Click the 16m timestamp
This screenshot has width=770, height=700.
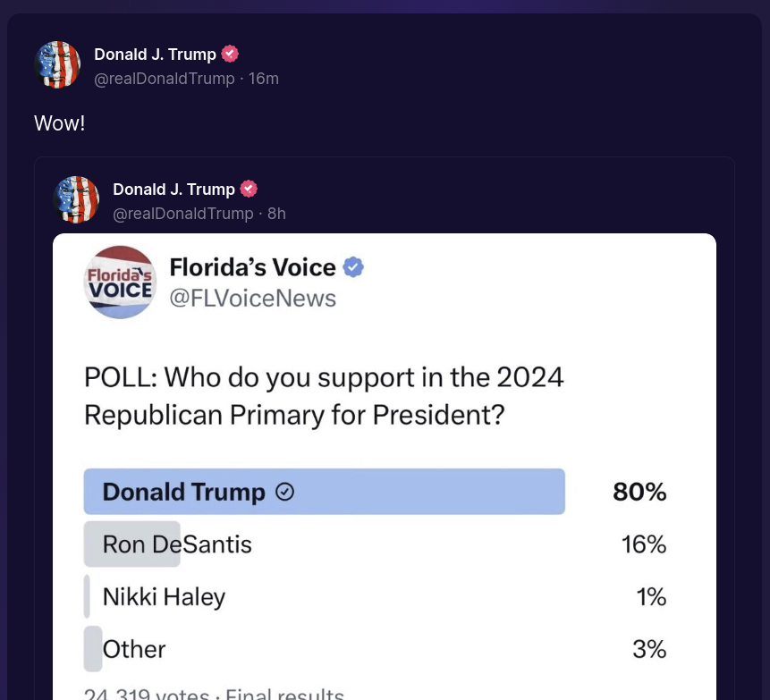point(264,79)
